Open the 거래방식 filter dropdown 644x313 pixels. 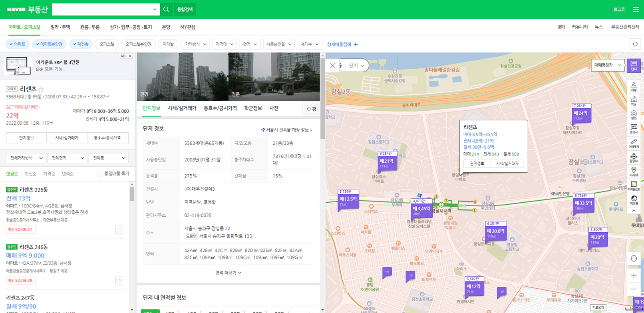pyautogui.click(x=195, y=44)
